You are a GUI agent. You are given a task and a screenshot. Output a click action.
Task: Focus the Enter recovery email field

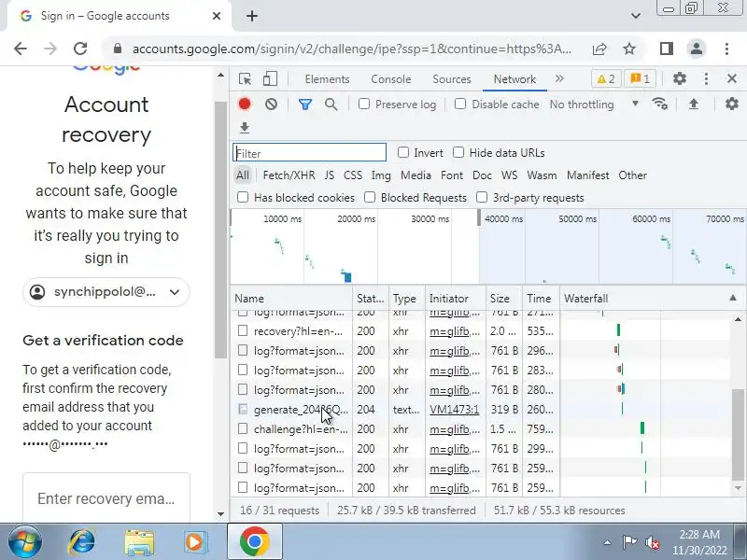(106, 498)
